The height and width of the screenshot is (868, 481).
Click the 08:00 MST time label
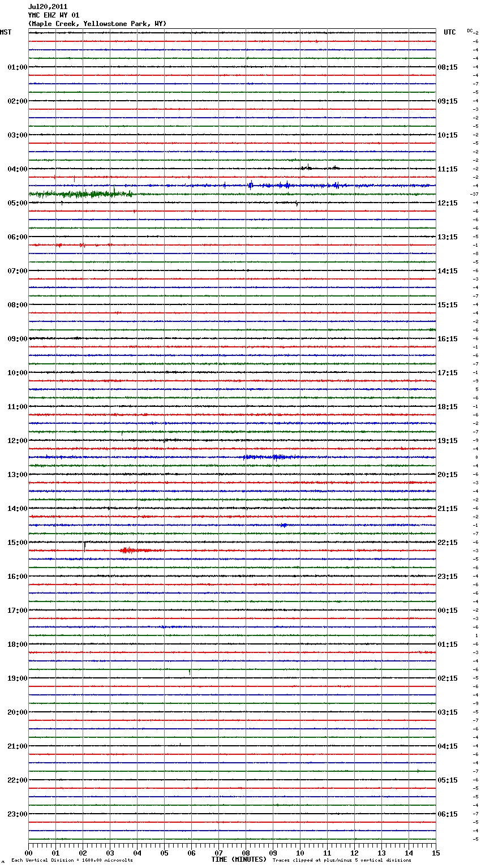(18, 305)
